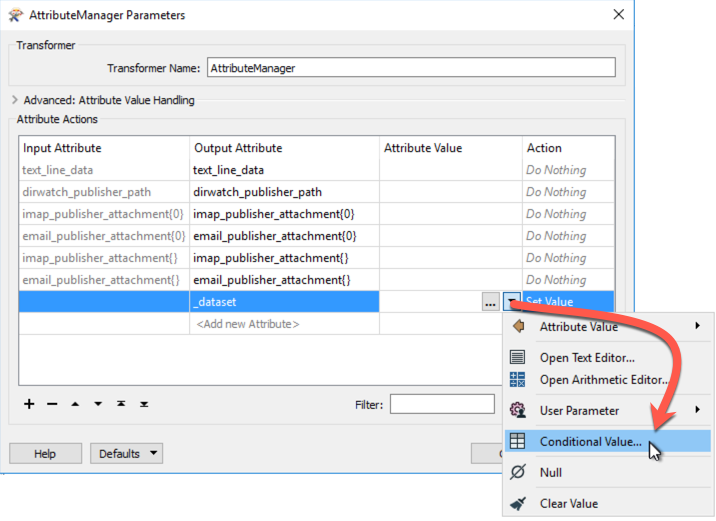The height and width of the screenshot is (521, 716).
Task: Click the <Add new Attribute> cell
Action: tap(284, 324)
